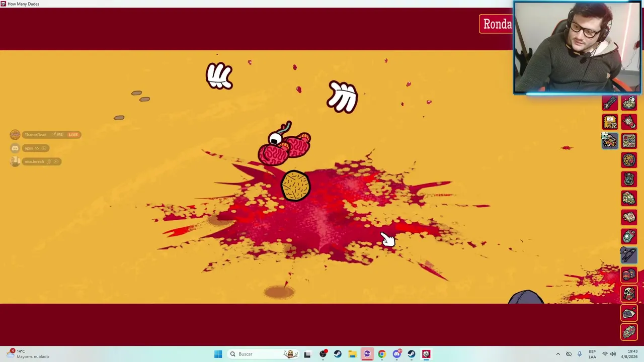
Task: Show hidden system tray icons
Action: (558, 354)
